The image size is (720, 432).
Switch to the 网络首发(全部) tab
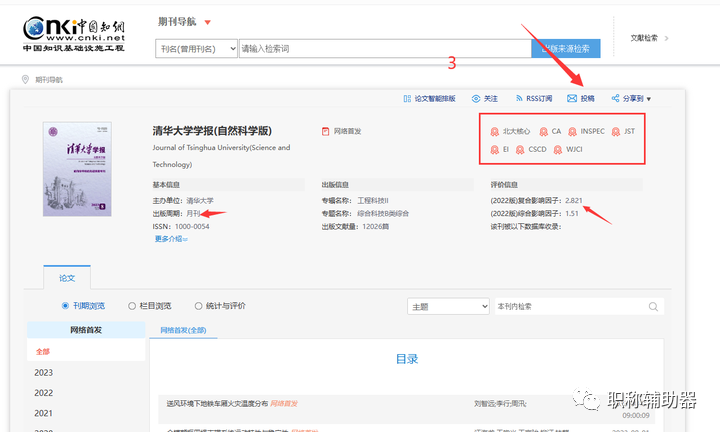point(183,330)
